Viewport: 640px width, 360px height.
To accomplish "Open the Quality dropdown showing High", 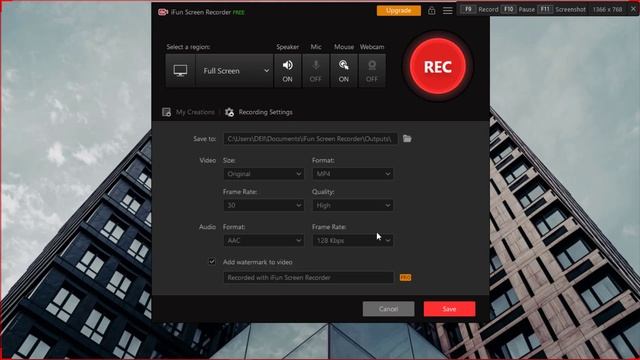I will tap(353, 205).
